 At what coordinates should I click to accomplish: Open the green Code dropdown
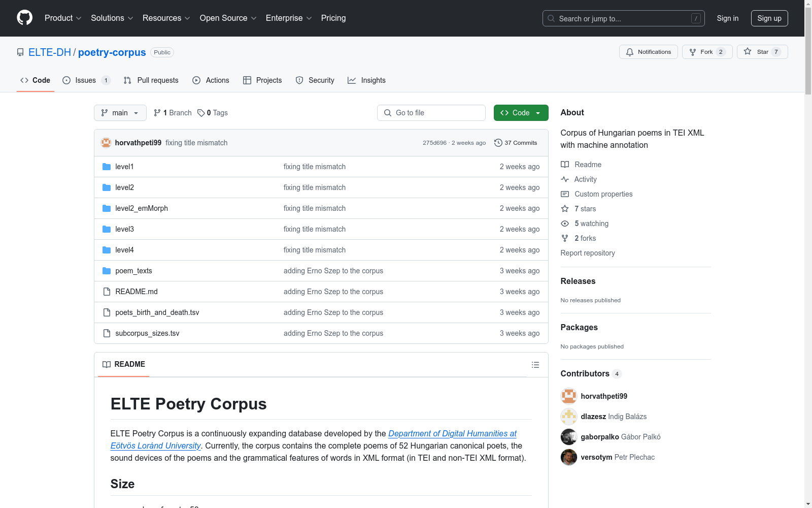pyautogui.click(x=521, y=113)
